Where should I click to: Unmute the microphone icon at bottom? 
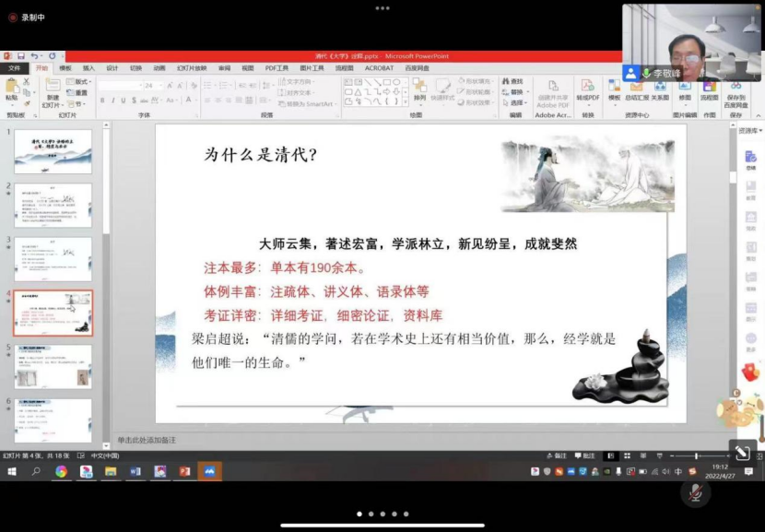click(695, 492)
